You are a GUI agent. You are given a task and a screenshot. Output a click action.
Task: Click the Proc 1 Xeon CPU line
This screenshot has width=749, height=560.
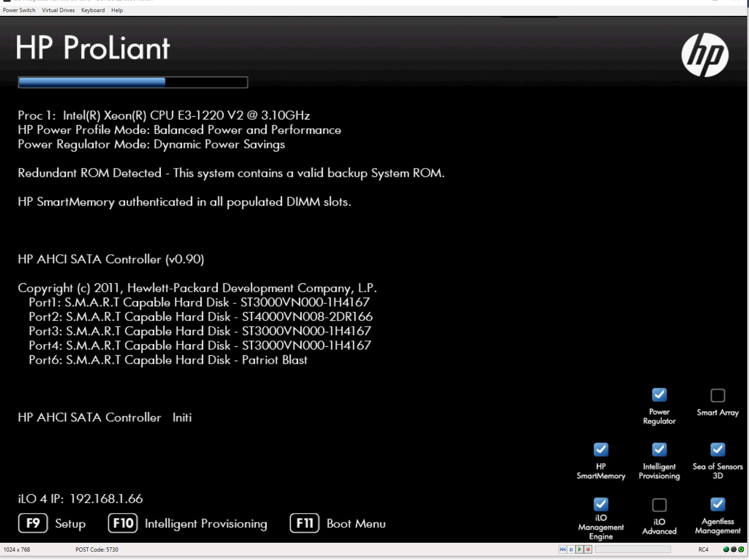[x=164, y=115]
